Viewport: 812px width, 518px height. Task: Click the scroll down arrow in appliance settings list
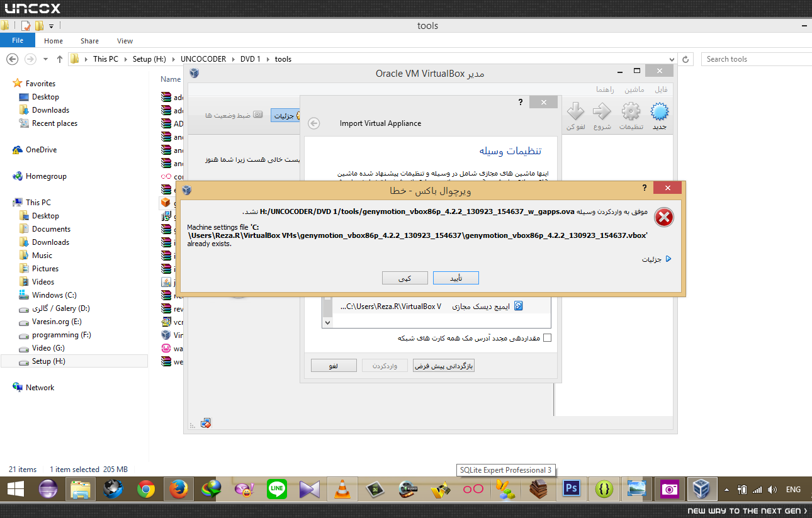click(x=327, y=322)
